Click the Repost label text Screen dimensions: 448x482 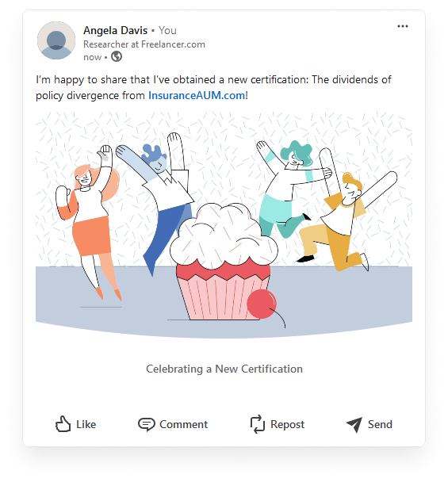pos(288,424)
